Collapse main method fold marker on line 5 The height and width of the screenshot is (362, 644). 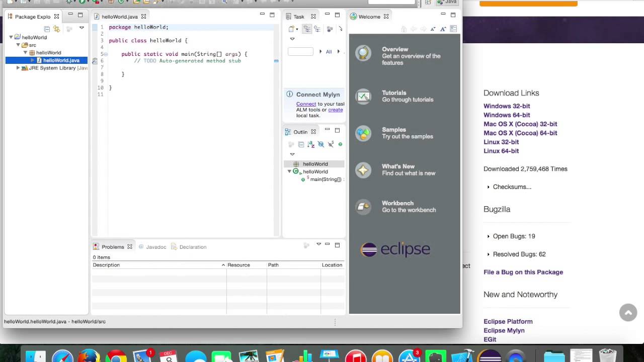pyautogui.click(x=105, y=54)
